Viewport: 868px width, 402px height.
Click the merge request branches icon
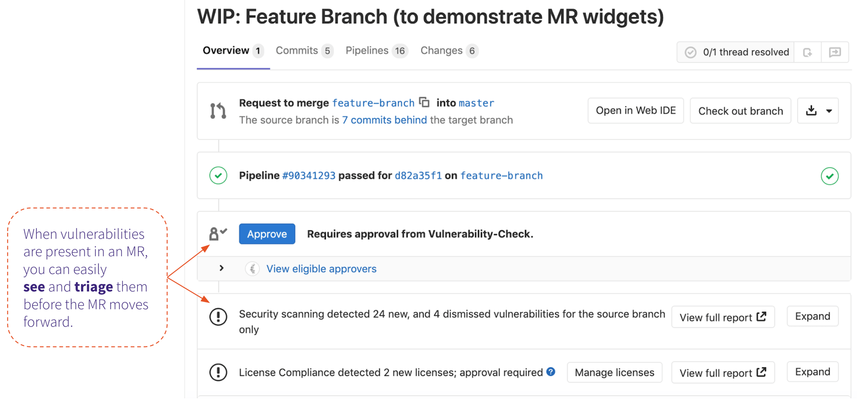218,110
